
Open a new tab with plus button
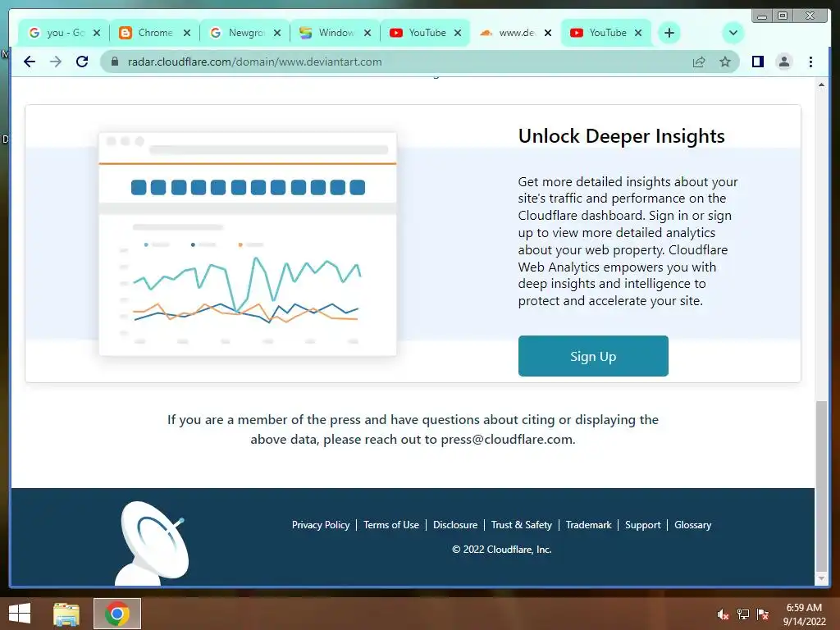tap(669, 33)
